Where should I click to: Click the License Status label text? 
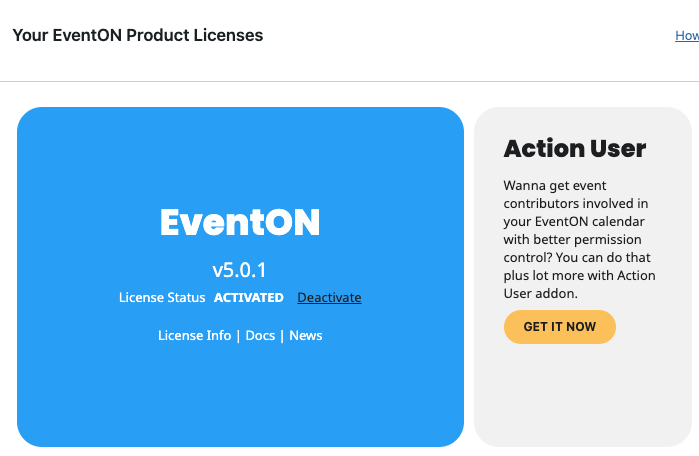(162, 298)
